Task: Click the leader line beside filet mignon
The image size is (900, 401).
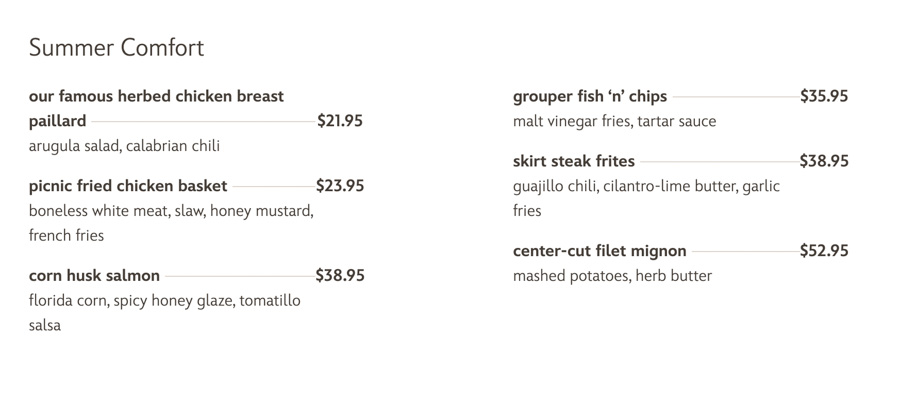Action: coord(744,252)
